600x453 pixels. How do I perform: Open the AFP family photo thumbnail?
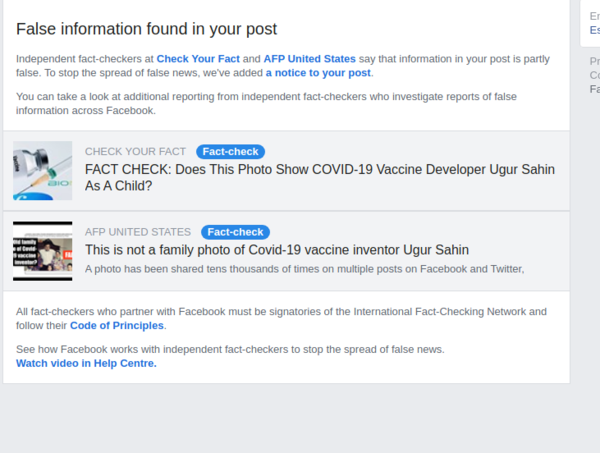[x=42, y=250]
